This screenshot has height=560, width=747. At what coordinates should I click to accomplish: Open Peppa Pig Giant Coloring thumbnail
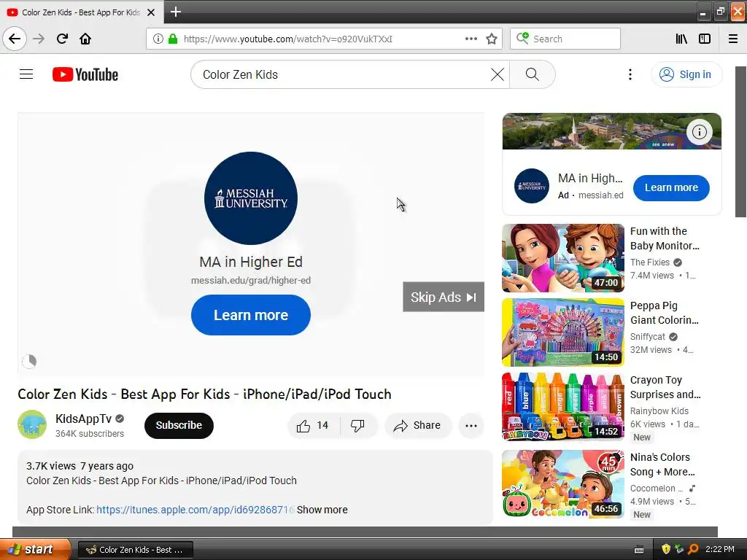pos(562,332)
